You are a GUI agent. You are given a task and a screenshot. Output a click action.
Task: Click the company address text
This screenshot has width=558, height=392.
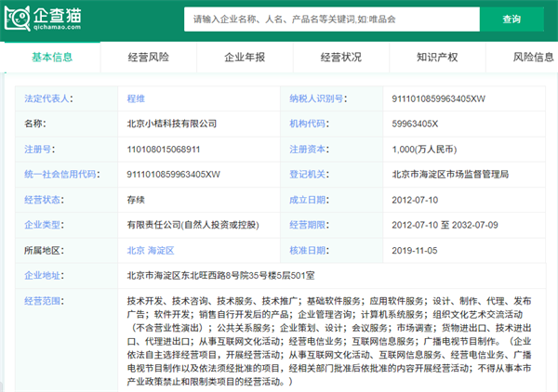[226, 276]
